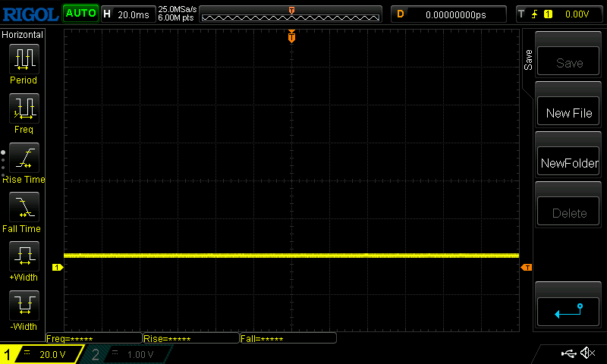607x364 pixels.
Task: Click the D delay value 0.00000000ps
Action: pos(448,14)
